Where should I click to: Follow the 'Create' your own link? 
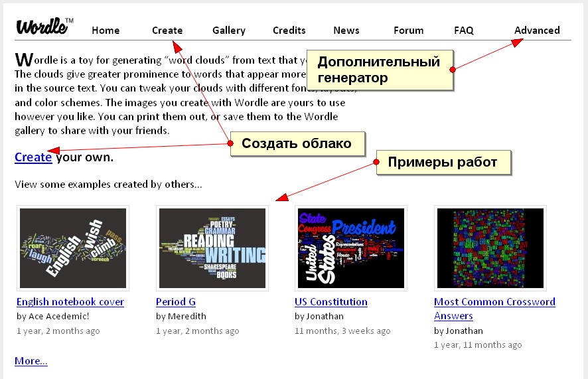point(33,157)
